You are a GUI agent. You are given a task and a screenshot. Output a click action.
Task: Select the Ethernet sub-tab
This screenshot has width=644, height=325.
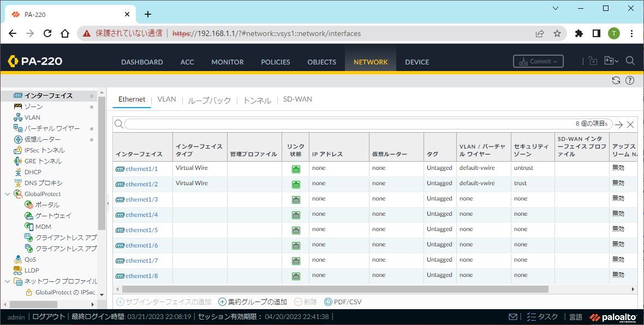click(x=132, y=99)
